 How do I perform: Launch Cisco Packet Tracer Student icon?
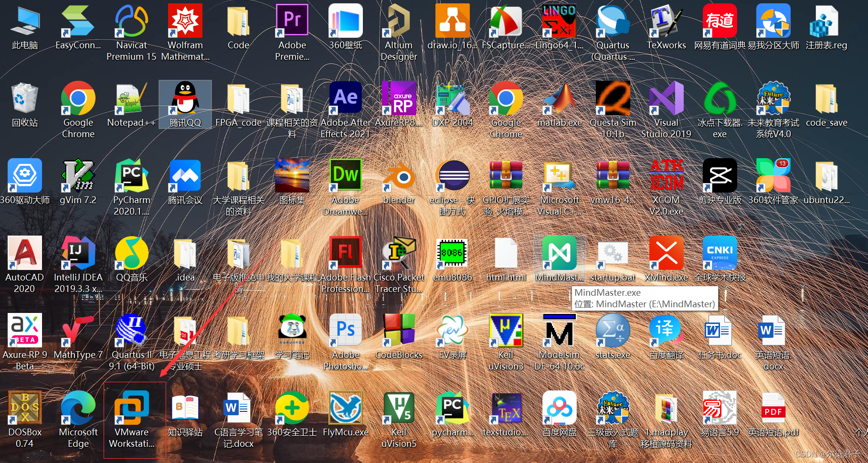(399, 253)
